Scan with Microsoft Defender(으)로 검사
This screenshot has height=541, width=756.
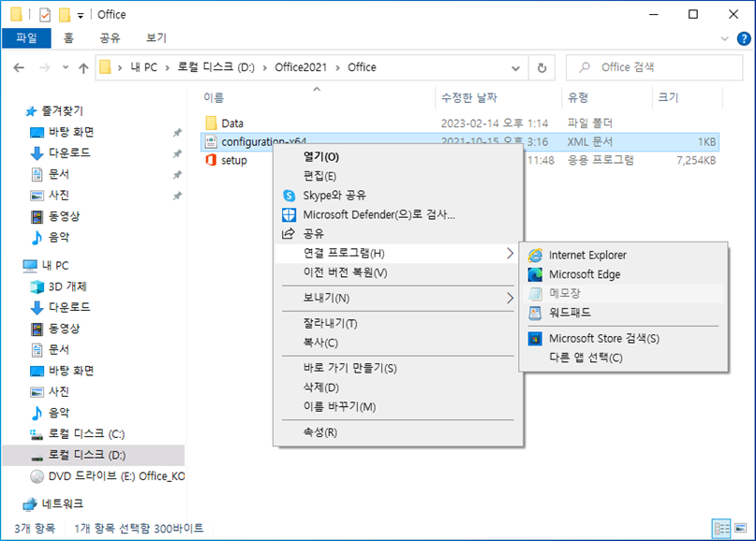point(398,214)
